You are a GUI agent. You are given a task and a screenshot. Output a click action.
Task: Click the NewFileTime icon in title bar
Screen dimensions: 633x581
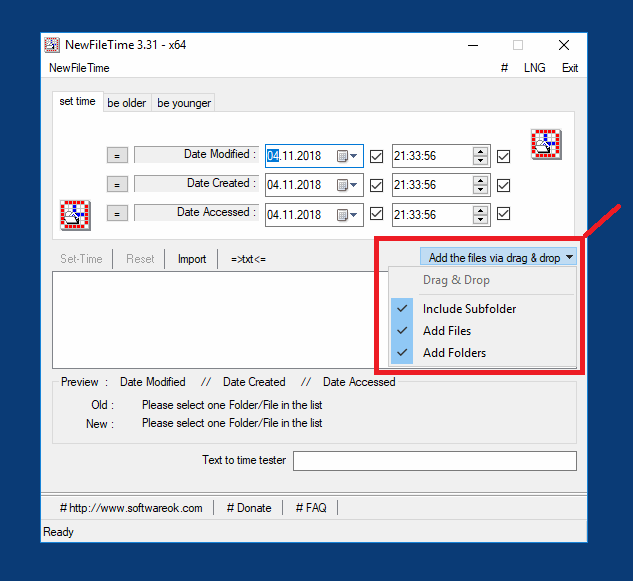[52, 45]
